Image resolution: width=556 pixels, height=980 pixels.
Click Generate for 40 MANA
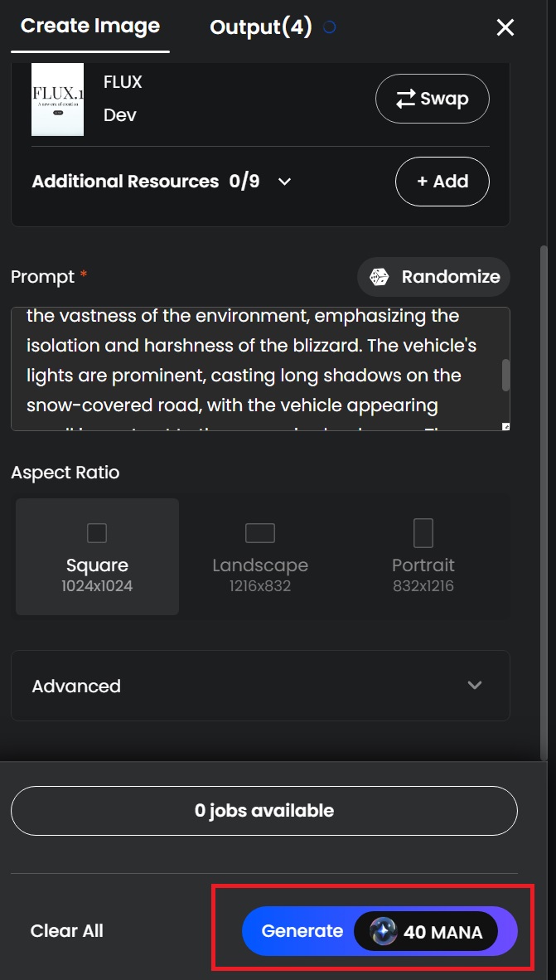point(380,931)
